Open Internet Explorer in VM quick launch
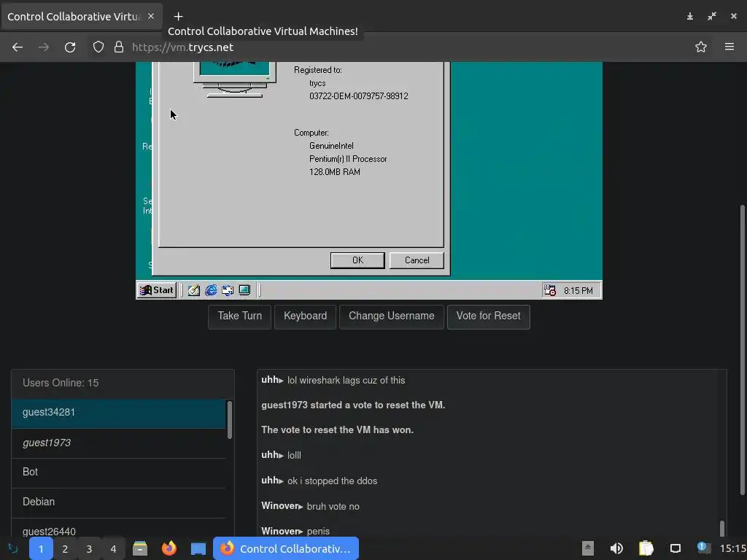747x560 pixels. coord(211,290)
